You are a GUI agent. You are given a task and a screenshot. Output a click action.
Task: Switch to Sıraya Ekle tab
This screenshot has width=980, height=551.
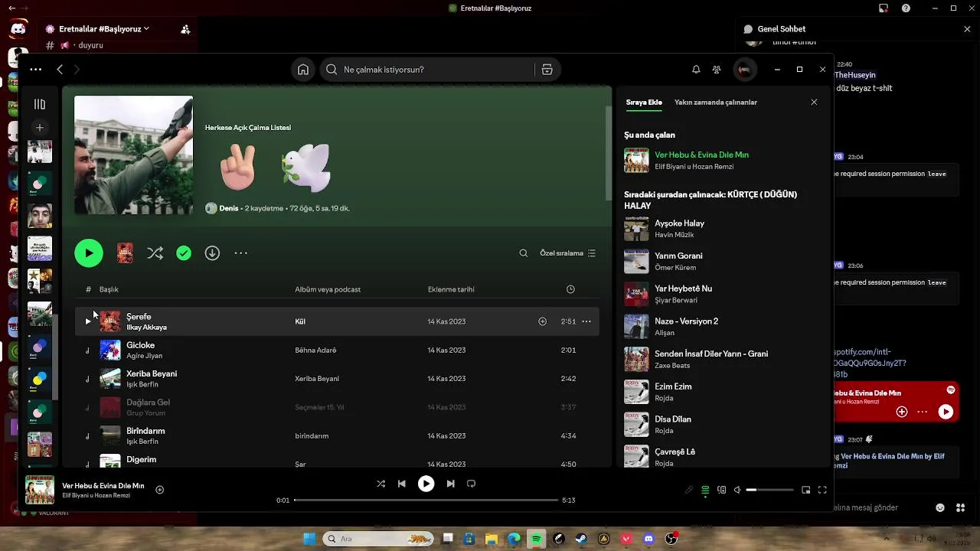pyautogui.click(x=644, y=103)
